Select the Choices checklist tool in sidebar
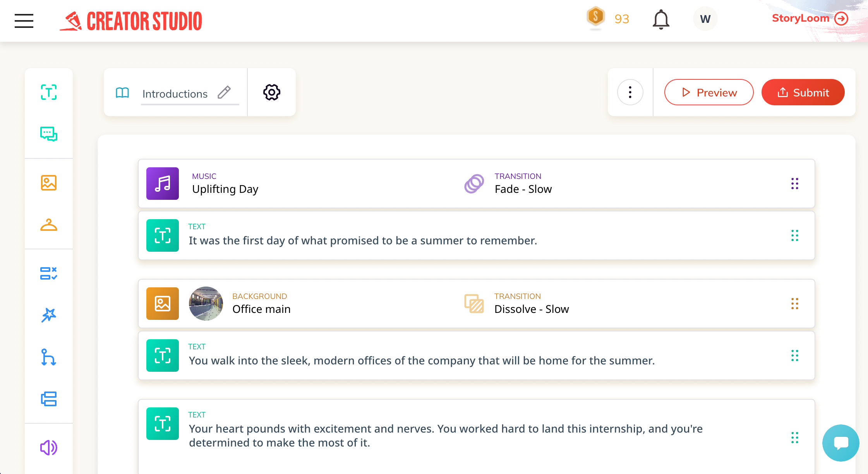Image resolution: width=868 pixels, height=474 pixels. (x=49, y=273)
